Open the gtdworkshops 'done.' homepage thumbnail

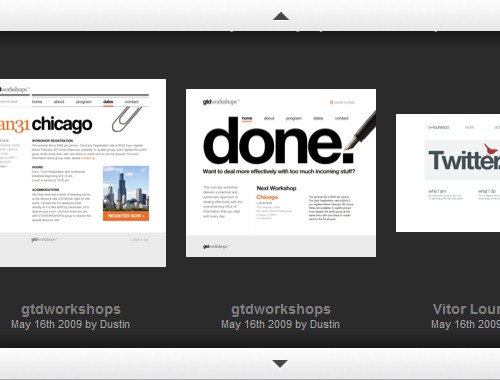click(281, 173)
